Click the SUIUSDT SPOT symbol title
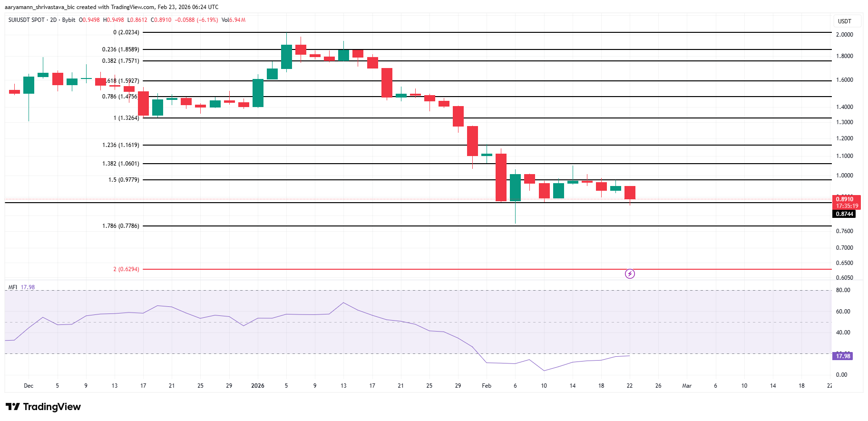This screenshot has width=868, height=421. click(x=27, y=20)
